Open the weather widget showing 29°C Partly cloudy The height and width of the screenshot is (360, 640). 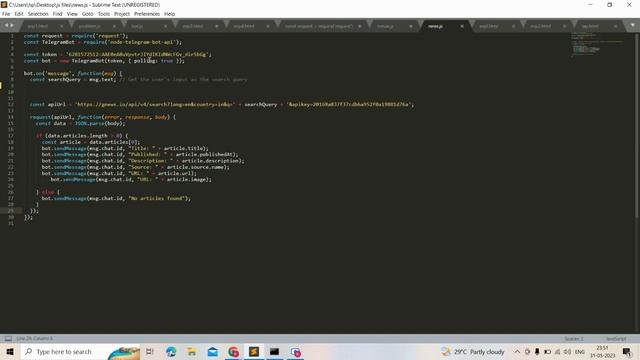coord(473,351)
